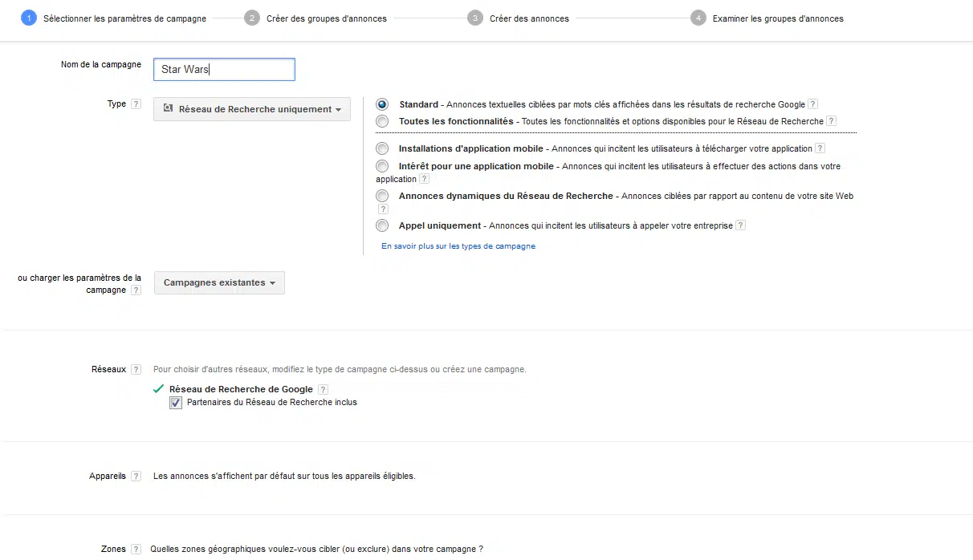This screenshot has width=973, height=560.
Task: Click help icon after Appel uniquement
Action: 740,225
